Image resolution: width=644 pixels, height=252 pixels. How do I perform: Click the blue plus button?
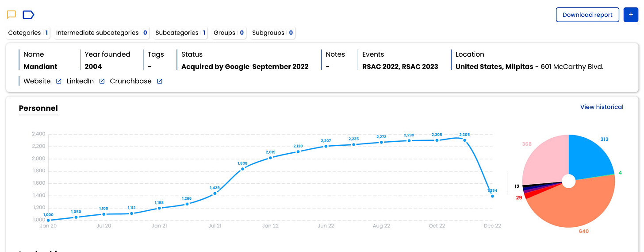[630, 15]
